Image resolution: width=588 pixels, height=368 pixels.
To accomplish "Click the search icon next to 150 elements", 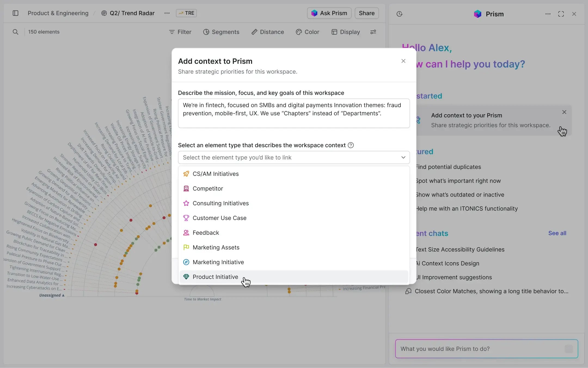I will (16, 32).
